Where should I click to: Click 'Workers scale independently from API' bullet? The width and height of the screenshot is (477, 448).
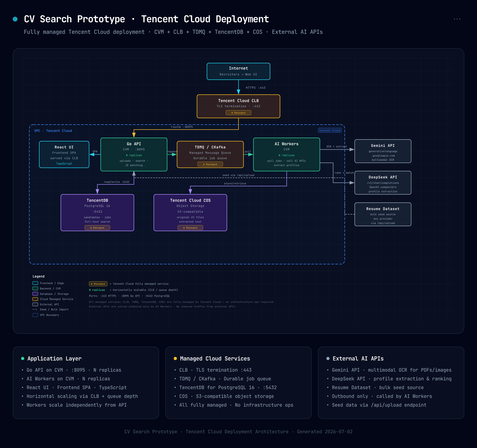[77, 405]
